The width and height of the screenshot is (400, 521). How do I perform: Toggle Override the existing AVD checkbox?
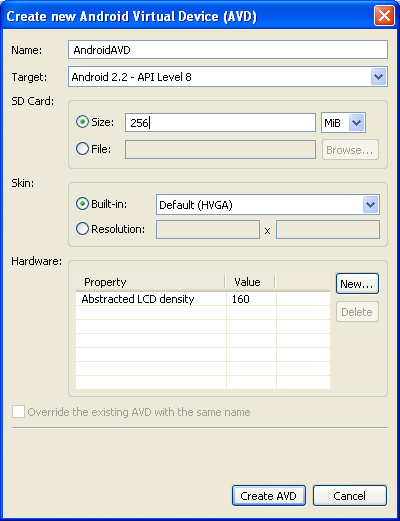pos(18,412)
